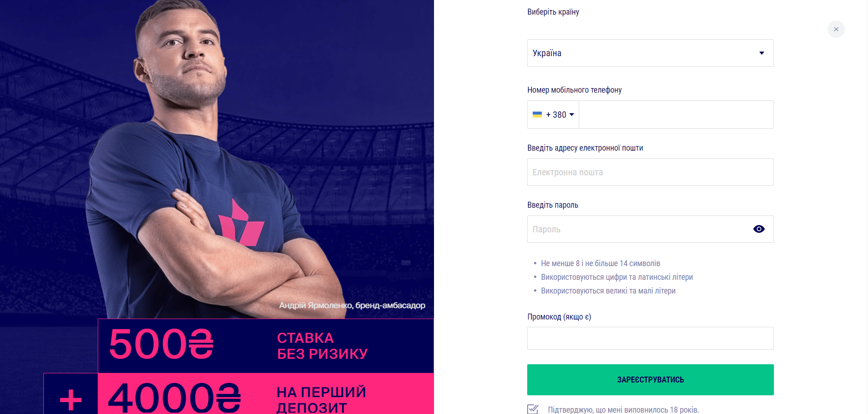
Task: Click the plus sign icon in the banner
Action: click(71, 399)
